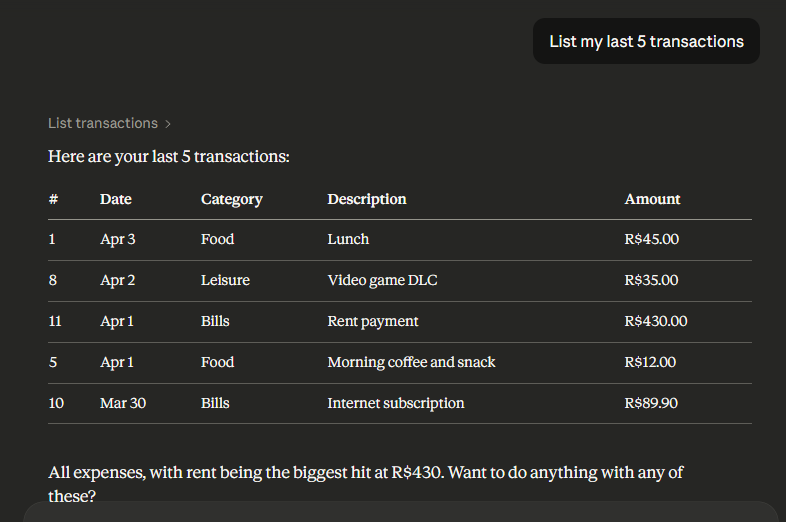Select the Lunch description cell

click(x=348, y=239)
